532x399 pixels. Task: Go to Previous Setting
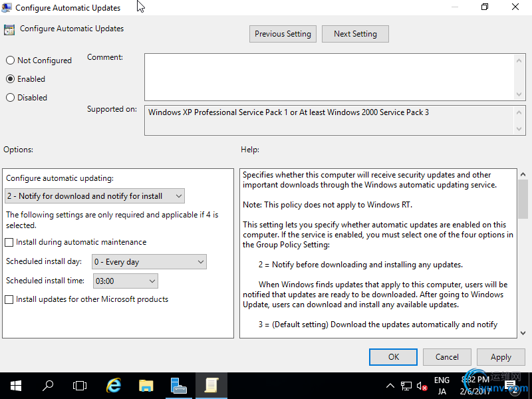(x=283, y=34)
